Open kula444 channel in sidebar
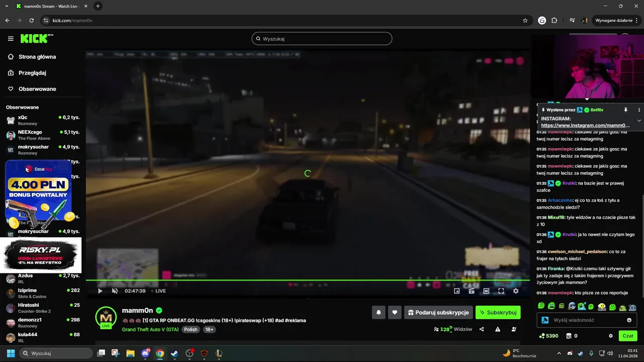The image size is (644, 362). pos(43,337)
